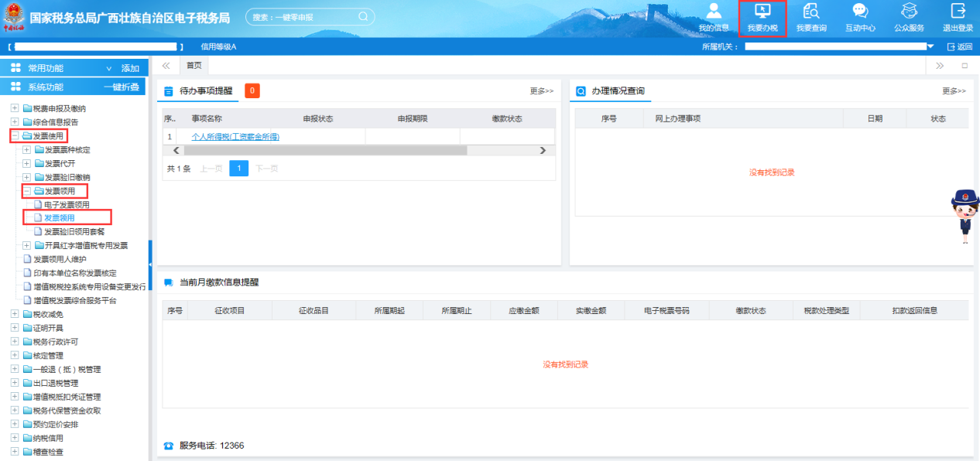Open 个人所得税(工资薪金所得) link
The height and width of the screenshot is (461, 980).
point(235,137)
